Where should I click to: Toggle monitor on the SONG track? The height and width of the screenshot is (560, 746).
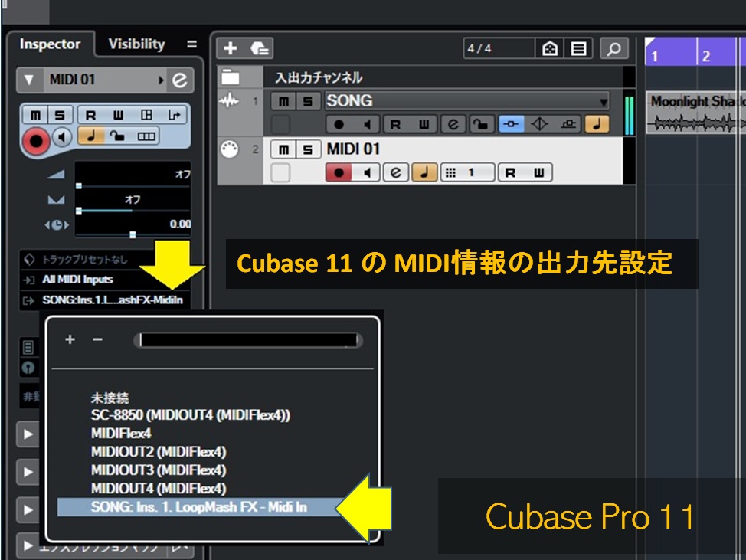[x=366, y=125]
